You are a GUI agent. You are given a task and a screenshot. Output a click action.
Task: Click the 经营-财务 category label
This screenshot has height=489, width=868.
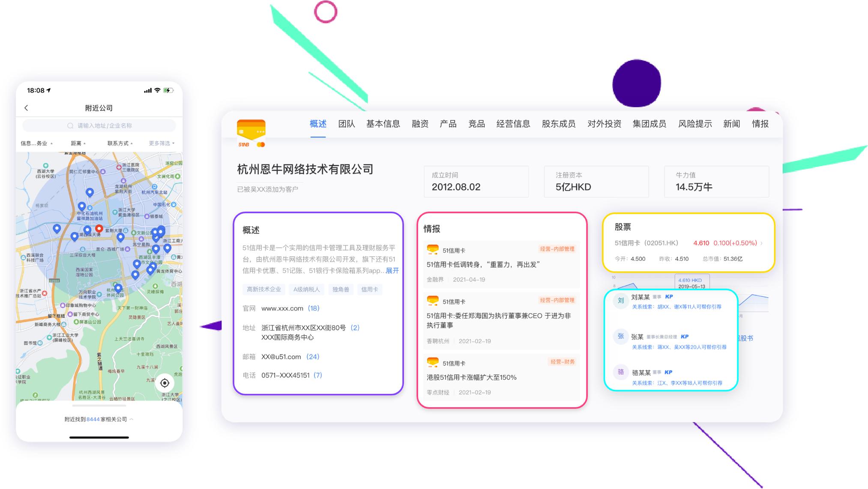(563, 362)
